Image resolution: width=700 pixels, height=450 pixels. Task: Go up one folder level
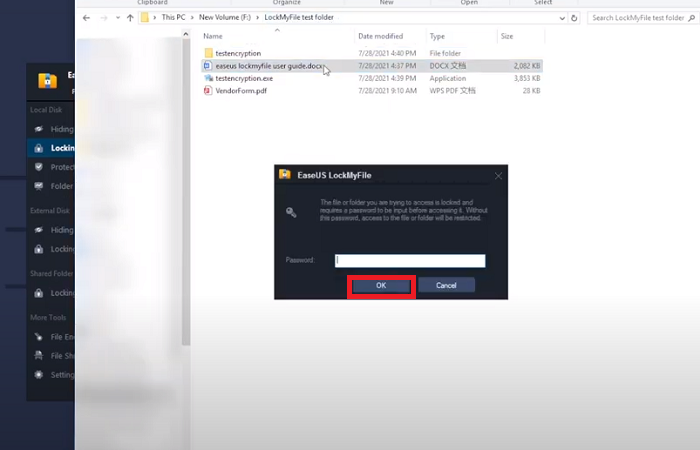[x=130, y=18]
